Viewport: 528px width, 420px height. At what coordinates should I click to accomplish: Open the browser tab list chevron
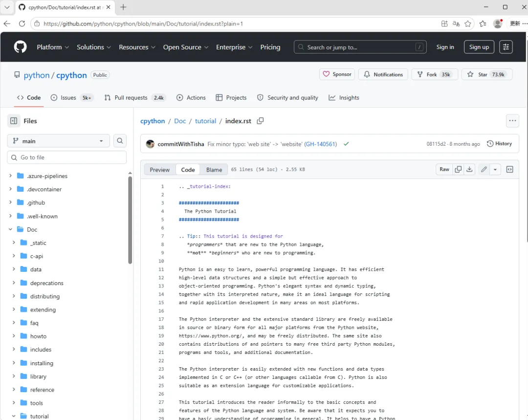7,7
